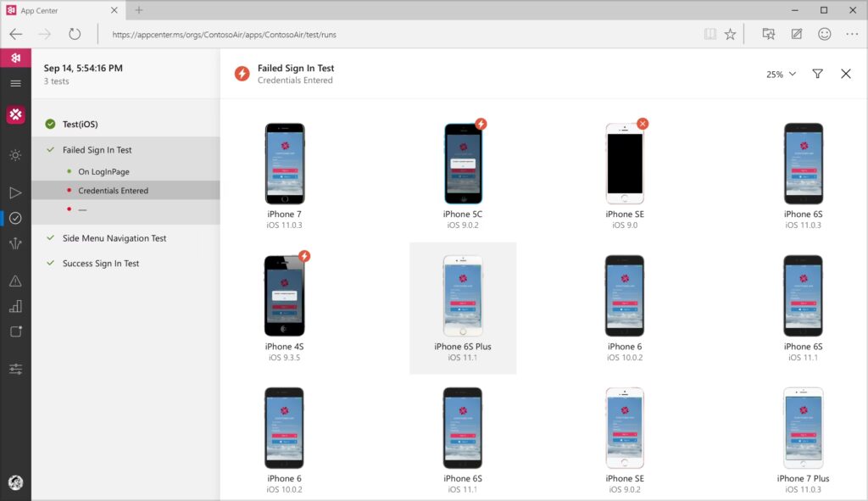Collapse the Failed Sign In Test item

51,150
